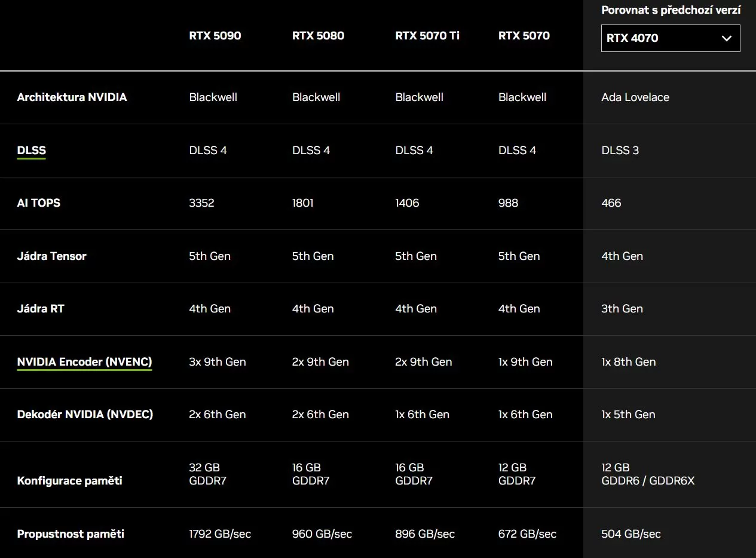Click the '4th Gen' Jádra Tensor cell for RTX 4070
This screenshot has height=558, width=756.
click(622, 256)
